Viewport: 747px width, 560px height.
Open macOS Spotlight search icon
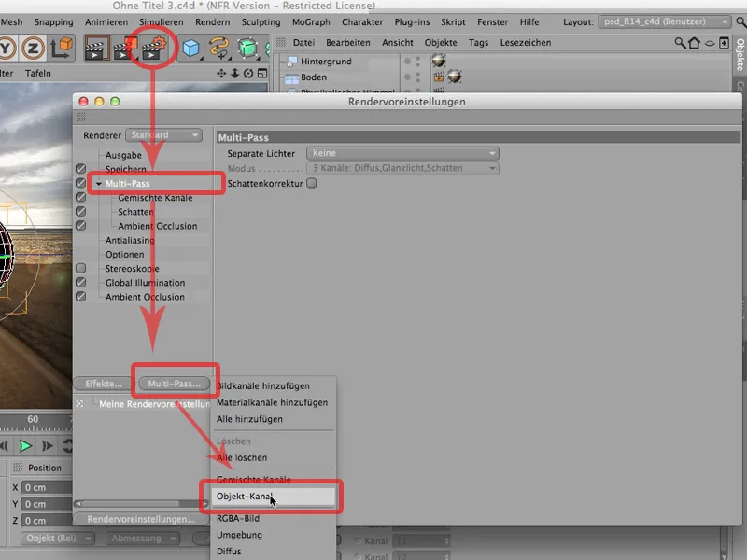coord(741,21)
